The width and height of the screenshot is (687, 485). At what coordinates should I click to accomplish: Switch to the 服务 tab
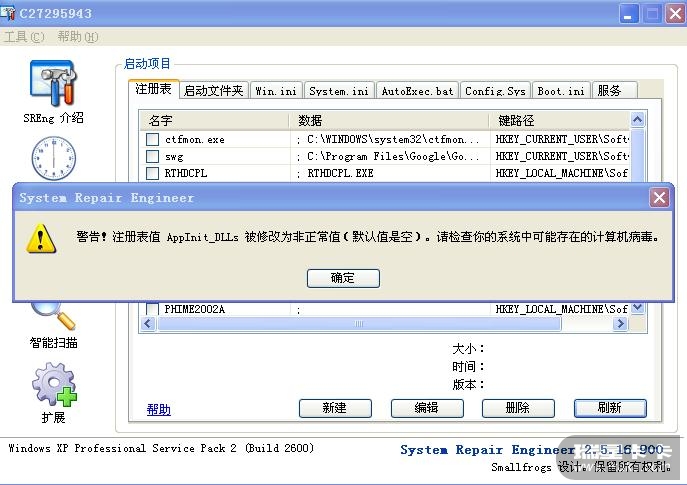coord(614,91)
